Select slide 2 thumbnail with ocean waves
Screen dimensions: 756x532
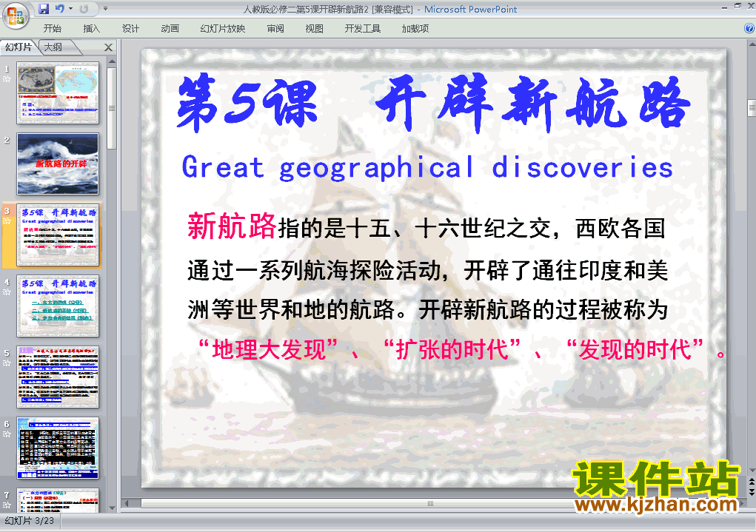coord(58,164)
